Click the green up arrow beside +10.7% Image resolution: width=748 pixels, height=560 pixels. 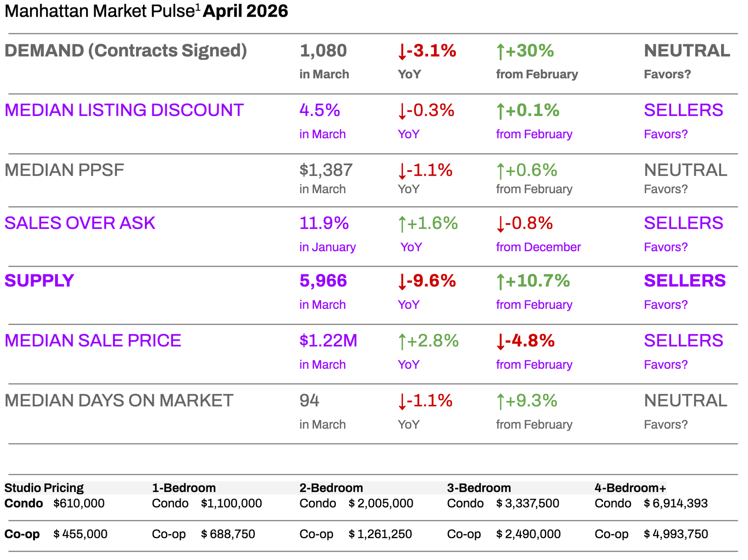(x=501, y=282)
